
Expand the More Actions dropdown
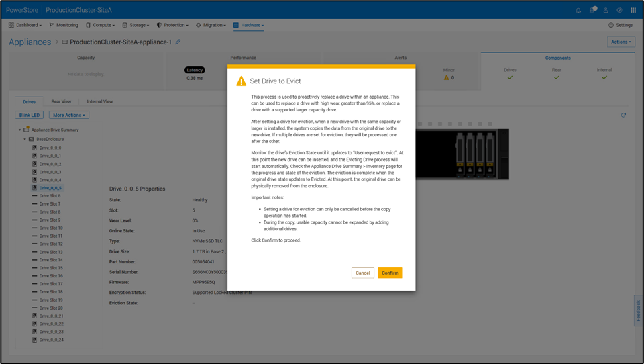(70, 115)
